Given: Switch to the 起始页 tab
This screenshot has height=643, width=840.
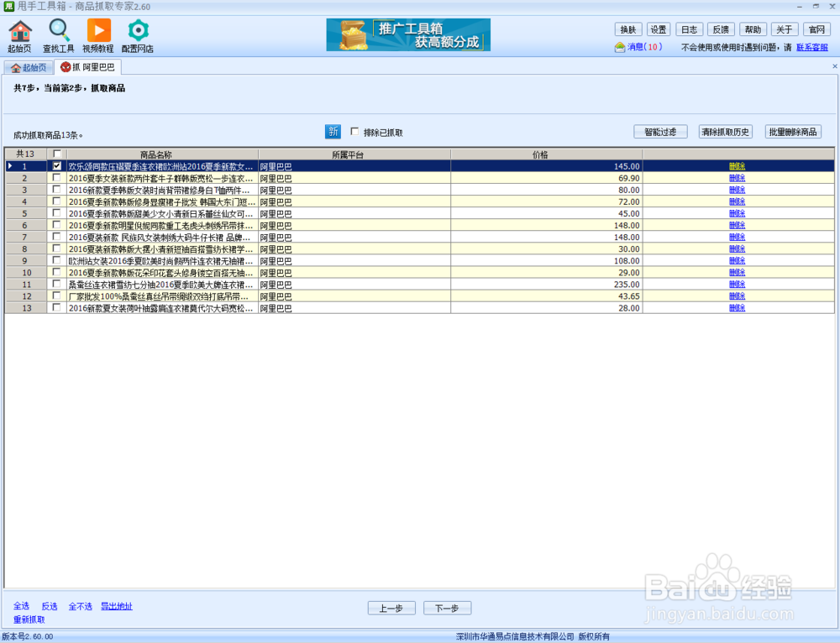Looking at the screenshot, I should click(29, 67).
